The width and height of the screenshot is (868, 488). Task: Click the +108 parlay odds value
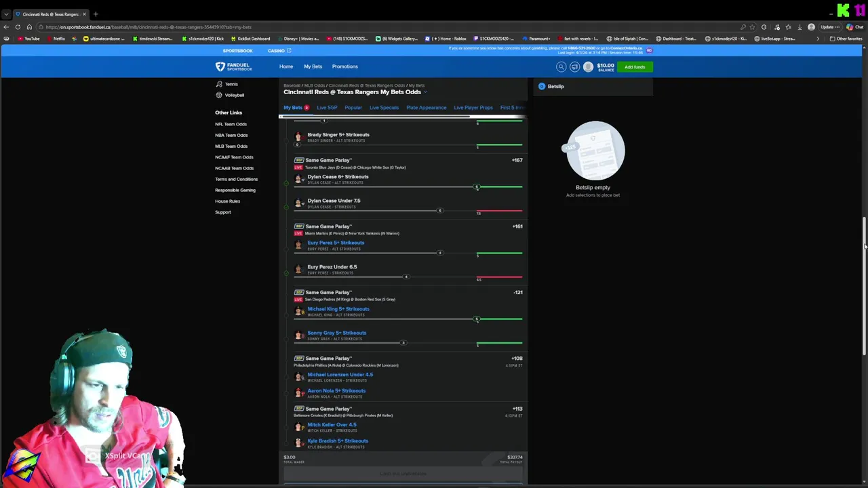517,359
